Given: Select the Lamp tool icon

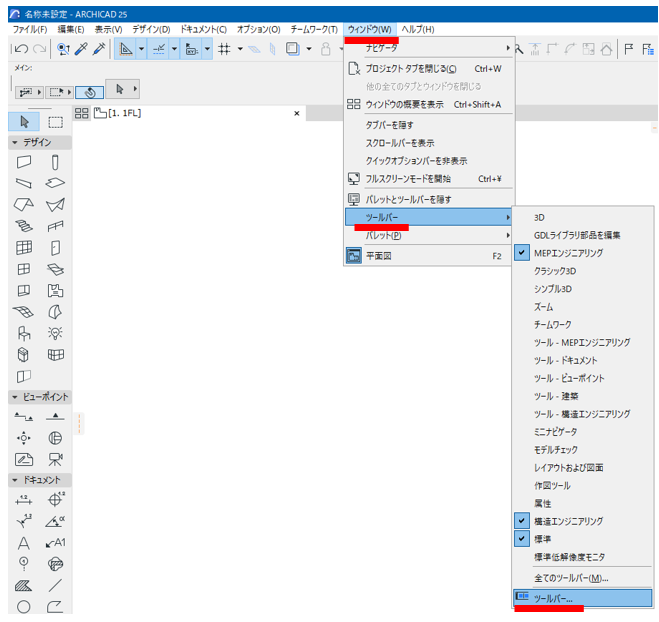Looking at the screenshot, I should pos(55,333).
